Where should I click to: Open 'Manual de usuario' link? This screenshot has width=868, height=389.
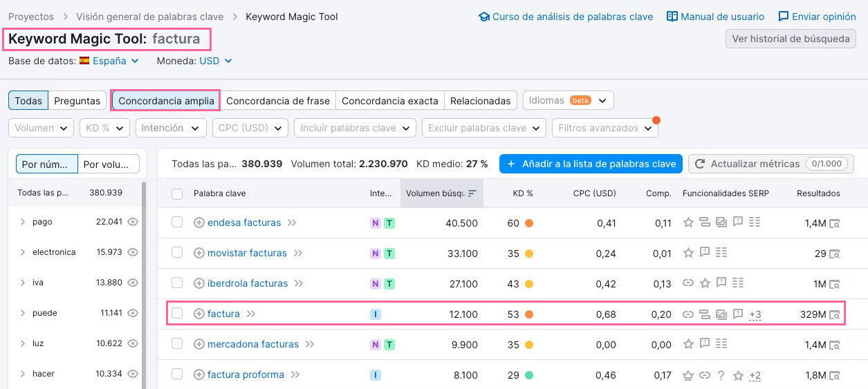tap(716, 17)
